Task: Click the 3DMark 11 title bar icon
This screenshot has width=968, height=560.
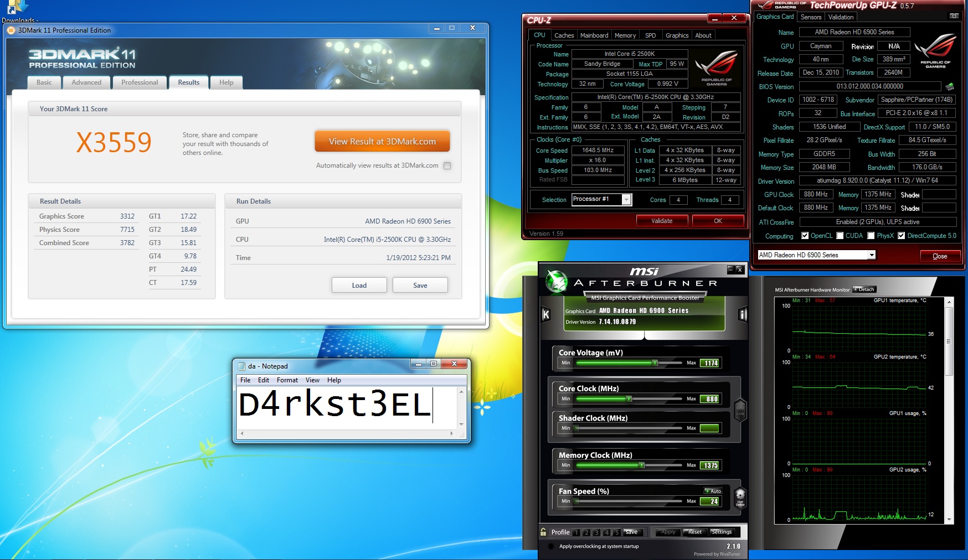Action: [11, 30]
